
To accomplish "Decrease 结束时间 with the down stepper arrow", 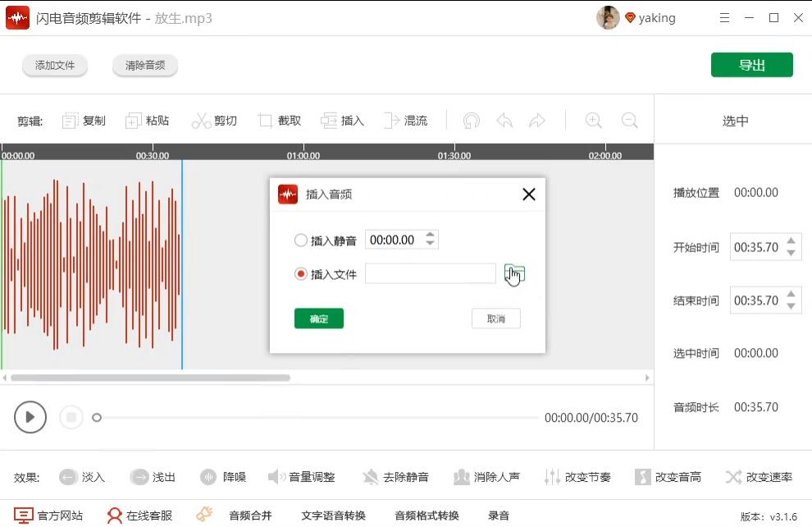I will point(789,305).
